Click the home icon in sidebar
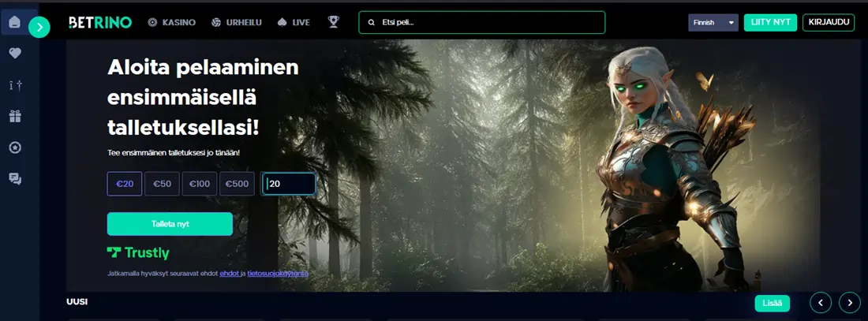 pos(14,22)
